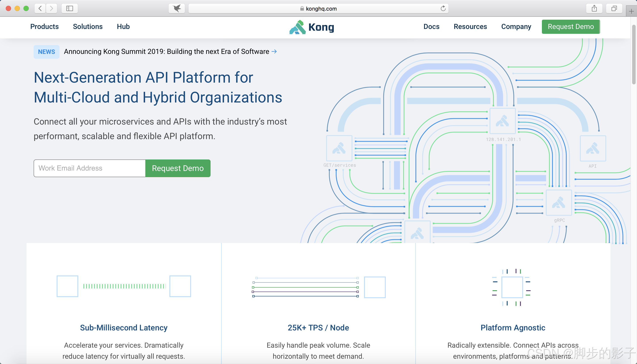Image resolution: width=637 pixels, height=364 pixels.
Task: Show all tabs with the tab overview icon
Action: [x=614, y=8]
